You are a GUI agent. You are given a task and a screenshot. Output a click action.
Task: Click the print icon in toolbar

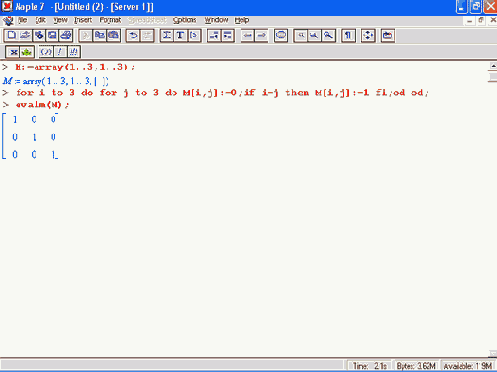(66, 35)
